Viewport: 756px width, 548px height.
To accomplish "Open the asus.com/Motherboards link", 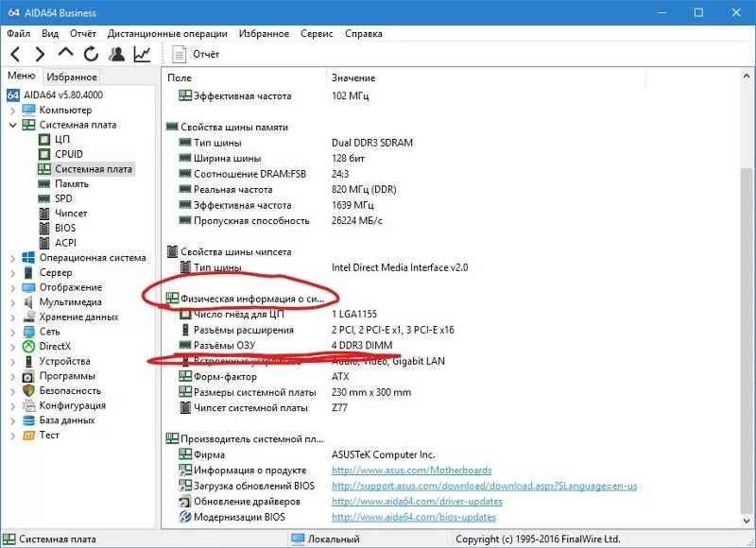I will [x=412, y=470].
